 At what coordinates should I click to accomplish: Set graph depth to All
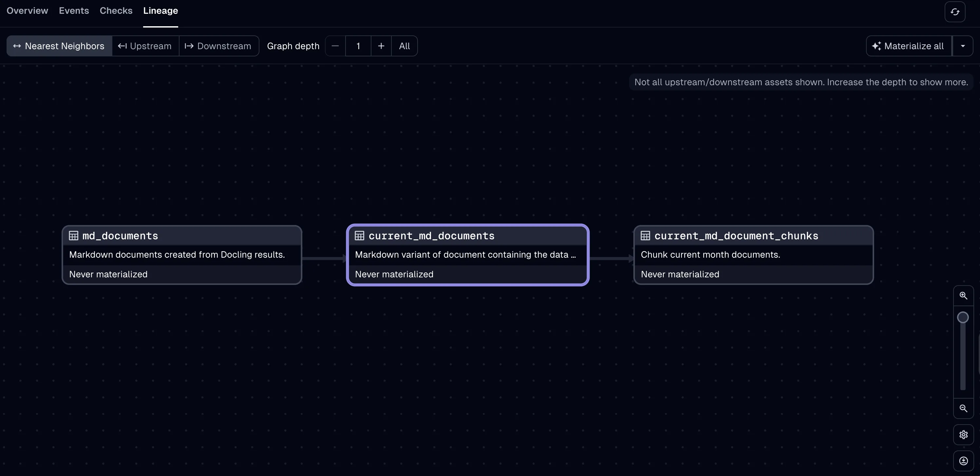[x=404, y=46]
